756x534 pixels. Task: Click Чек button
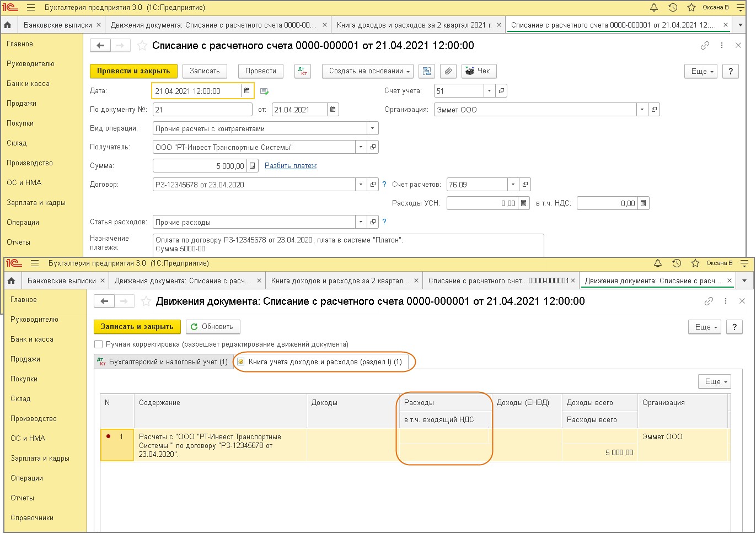click(479, 71)
